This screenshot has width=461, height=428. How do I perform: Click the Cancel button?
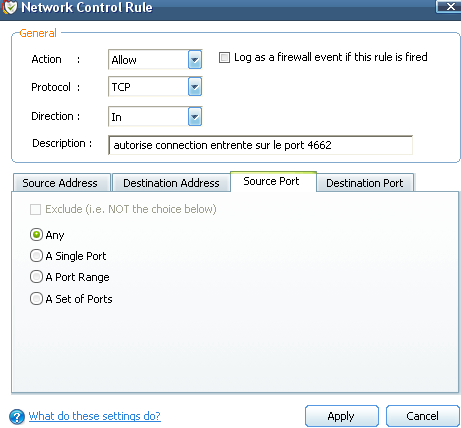423,416
